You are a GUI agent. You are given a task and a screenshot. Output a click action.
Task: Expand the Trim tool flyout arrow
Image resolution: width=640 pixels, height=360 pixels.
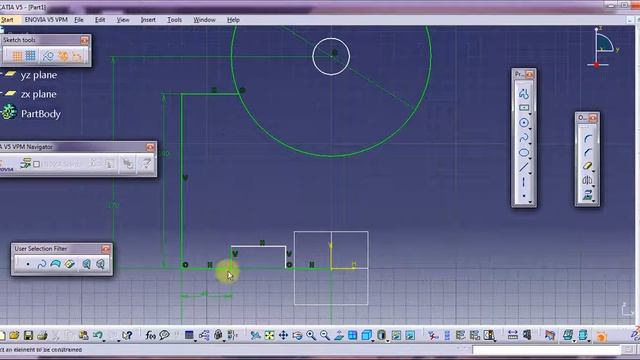click(593, 171)
